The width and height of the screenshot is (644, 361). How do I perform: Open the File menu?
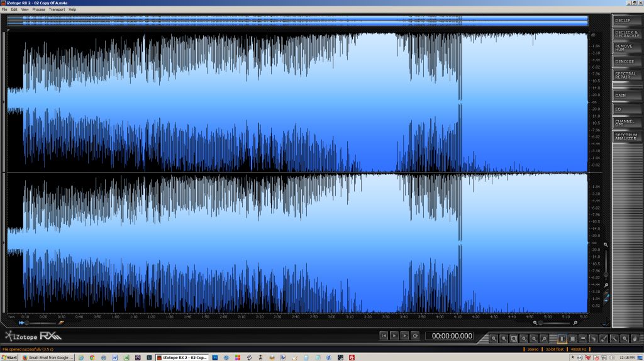[4, 9]
